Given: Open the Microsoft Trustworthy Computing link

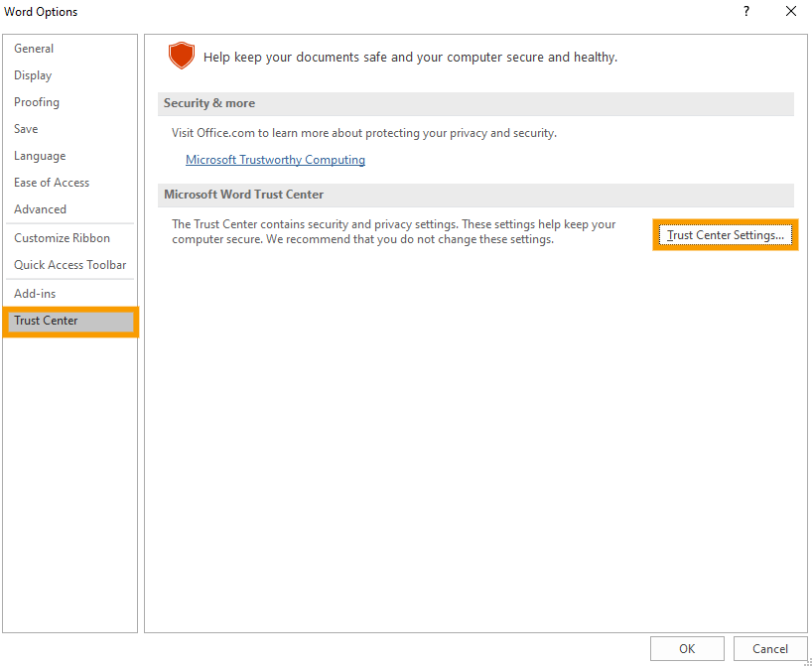Looking at the screenshot, I should click(x=275, y=160).
